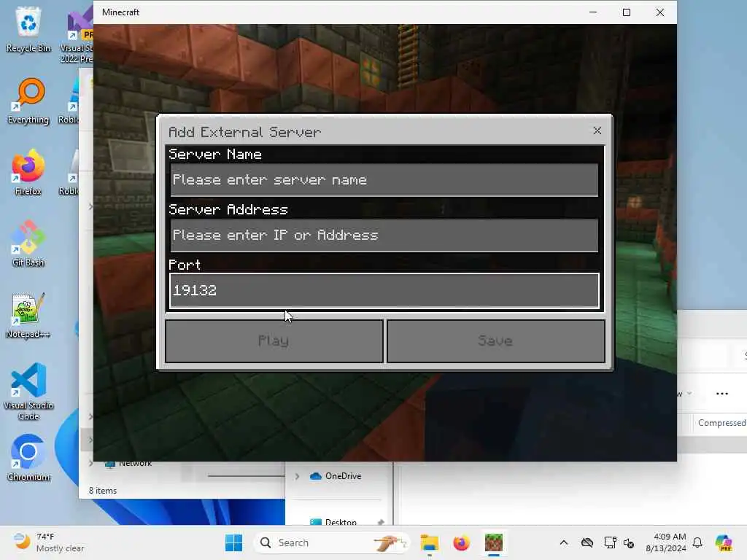Open File Explorer from the taskbar

click(429, 542)
